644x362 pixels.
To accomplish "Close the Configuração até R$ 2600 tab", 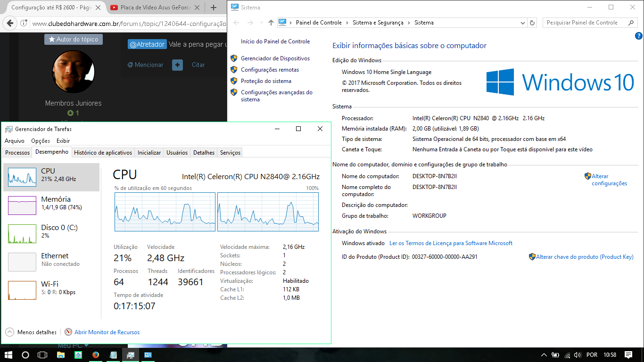I will coord(98,8).
